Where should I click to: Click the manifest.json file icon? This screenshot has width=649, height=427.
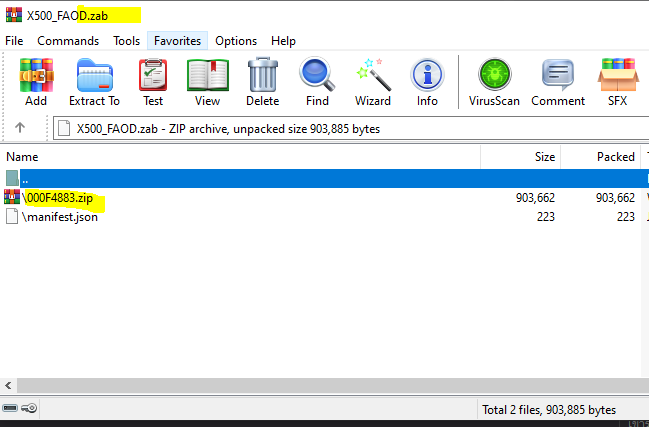(12, 216)
